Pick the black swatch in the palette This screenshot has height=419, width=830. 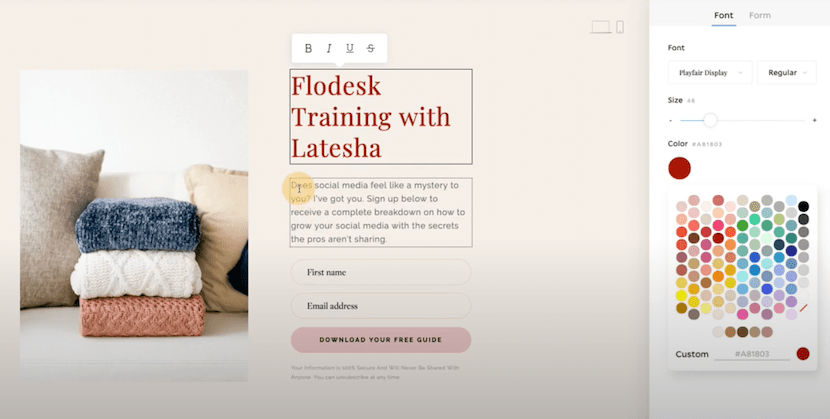pos(803,206)
